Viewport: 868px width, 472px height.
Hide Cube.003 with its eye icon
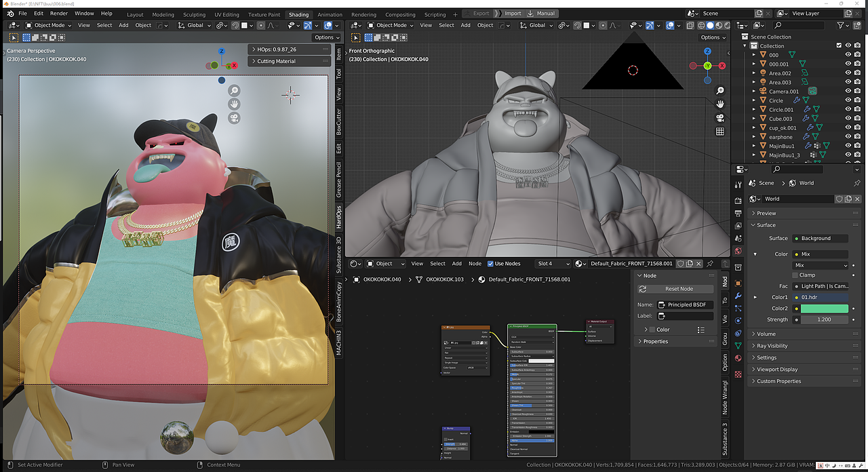(848, 119)
